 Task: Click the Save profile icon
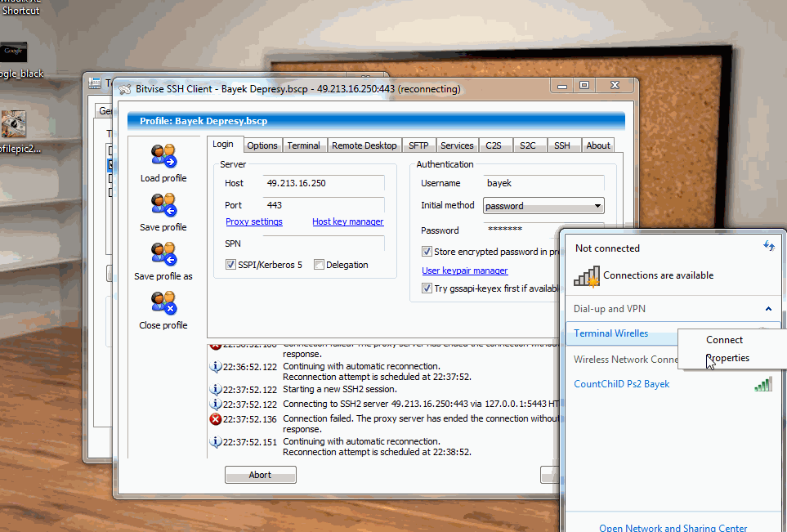[163, 205]
